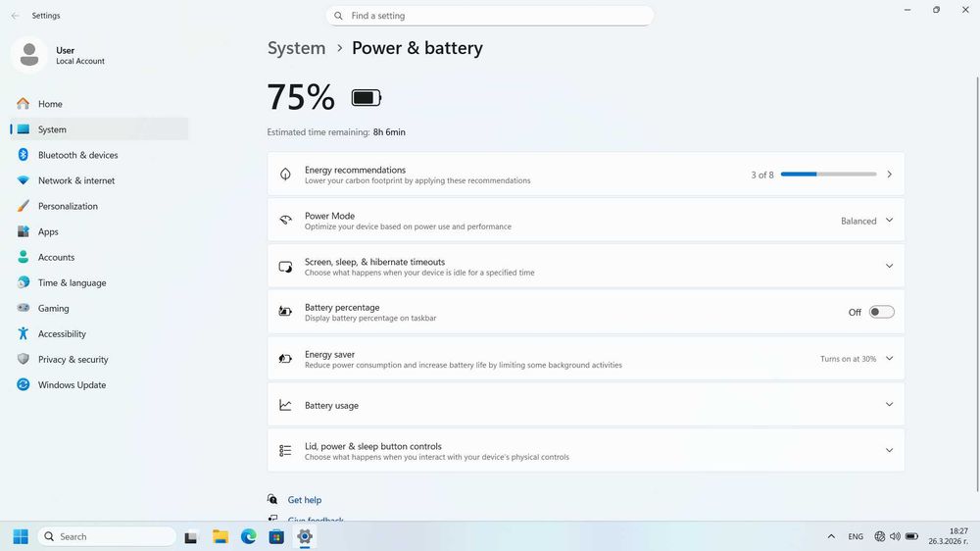
Task: Expand Lid, power & sleep button controls
Action: [889, 450]
